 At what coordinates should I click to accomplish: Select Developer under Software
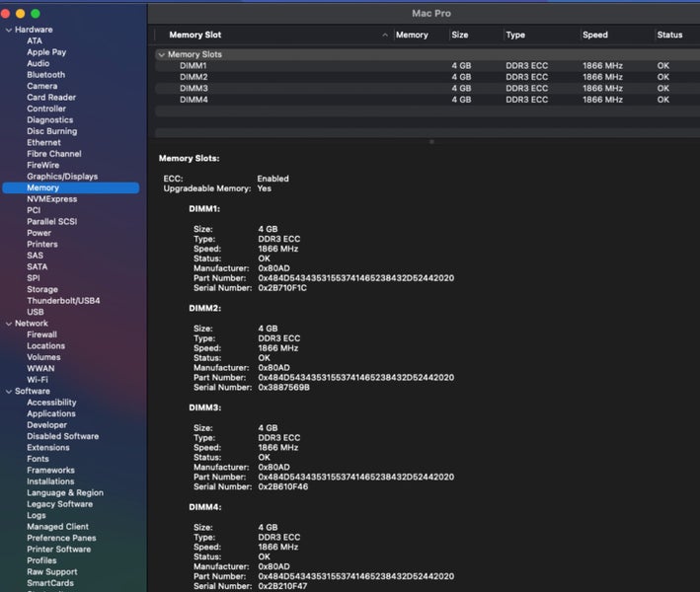point(46,425)
